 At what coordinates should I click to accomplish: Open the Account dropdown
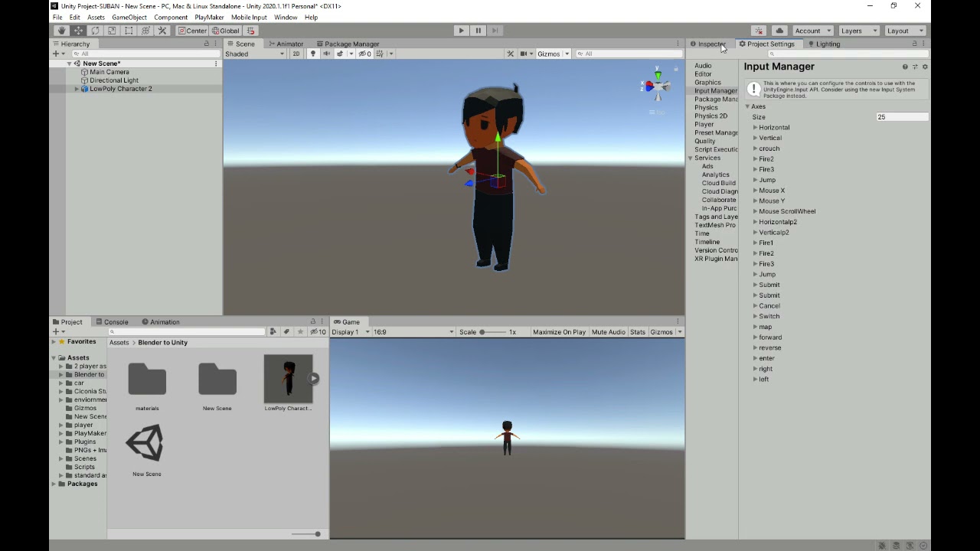click(812, 31)
